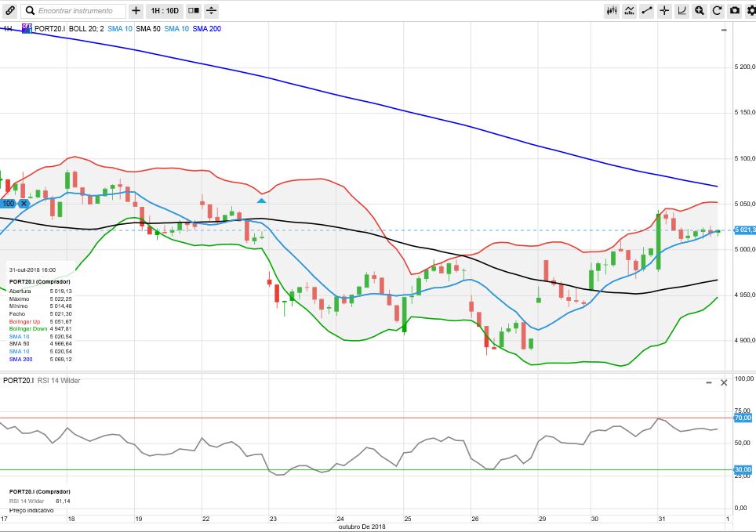This screenshot has height=532, width=756.
Task: Focus the Encontrar instrumento search field
Action: (x=74, y=11)
